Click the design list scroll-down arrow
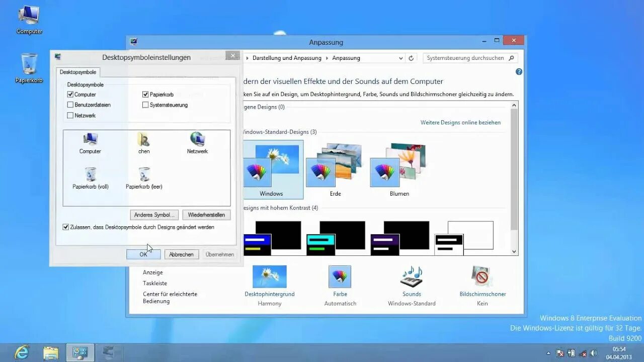Screen dimensions: 644x362 point(514,251)
